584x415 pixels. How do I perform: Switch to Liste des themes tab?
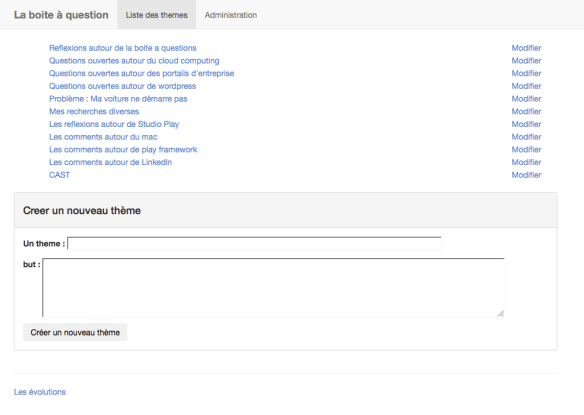coord(156,15)
